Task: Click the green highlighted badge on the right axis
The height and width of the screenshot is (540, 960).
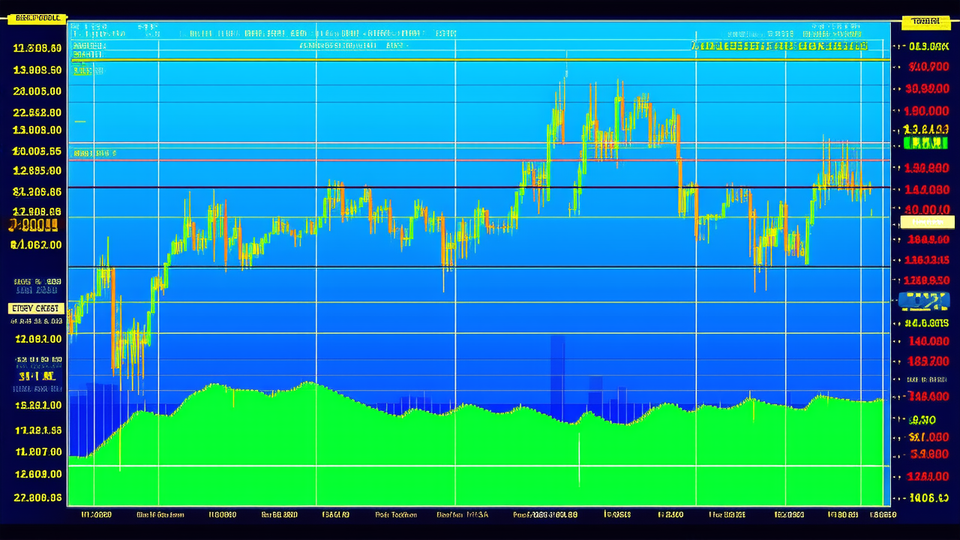Action: [x=926, y=143]
